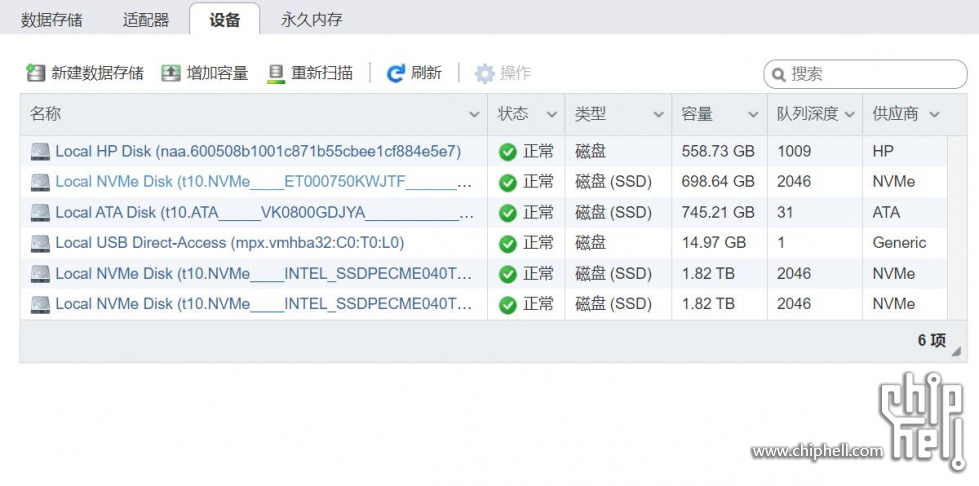Viewport: 979px width, 486px height.
Task: Click disk icon of Local HP Disk row
Action: [41, 151]
